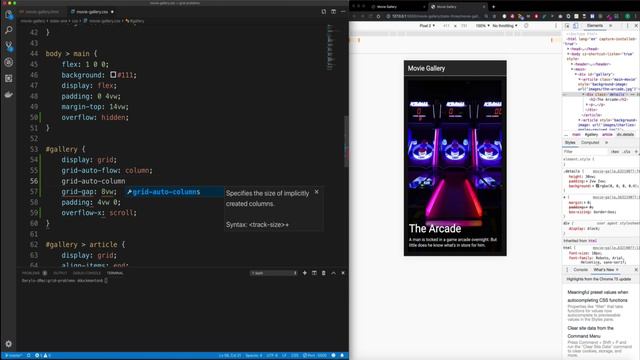Accept the grid-auto-columns suggestion

pos(174,192)
